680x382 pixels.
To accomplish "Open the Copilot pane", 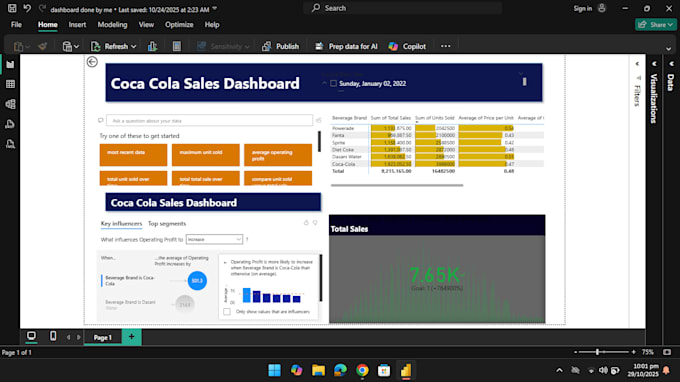I will coord(408,46).
